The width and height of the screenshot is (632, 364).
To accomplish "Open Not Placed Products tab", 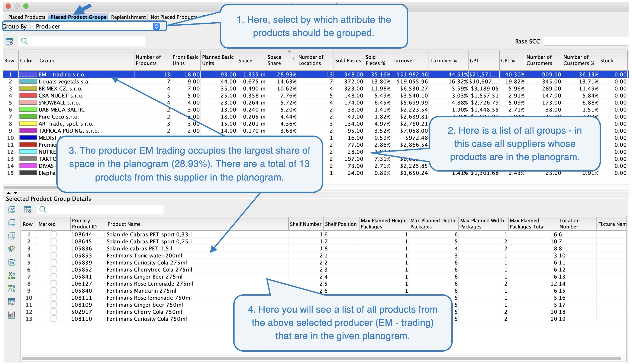I will pos(174,17).
